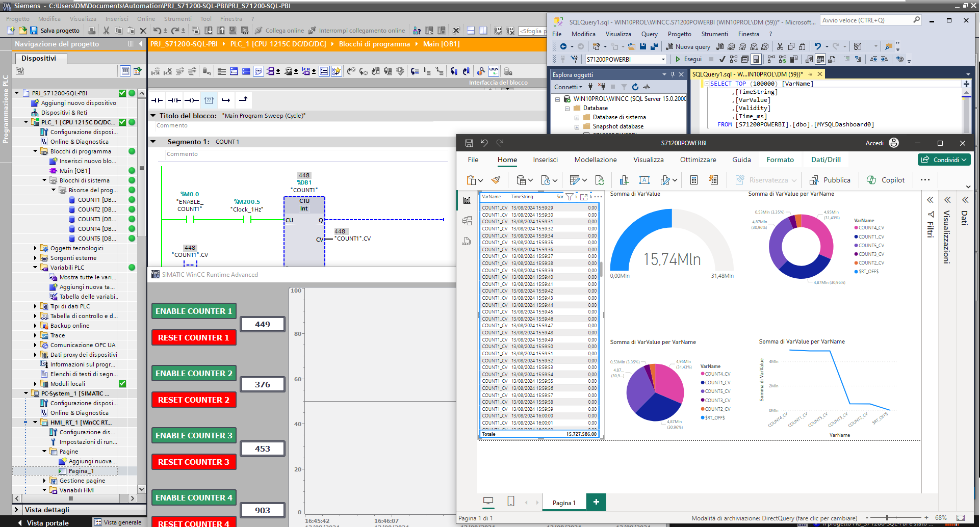Expand the Filtri pane in Power BI
The width and height of the screenshot is (980, 527).
tap(931, 200)
